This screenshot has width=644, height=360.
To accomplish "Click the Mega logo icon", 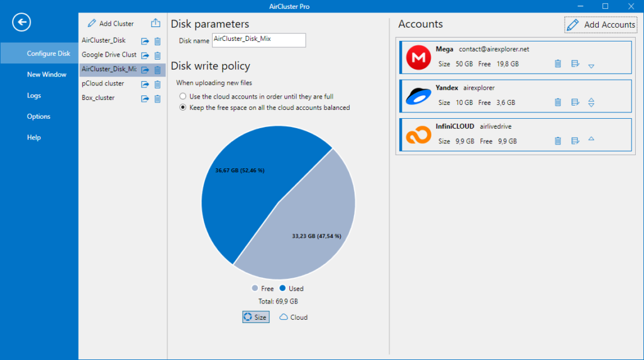I will pyautogui.click(x=418, y=57).
